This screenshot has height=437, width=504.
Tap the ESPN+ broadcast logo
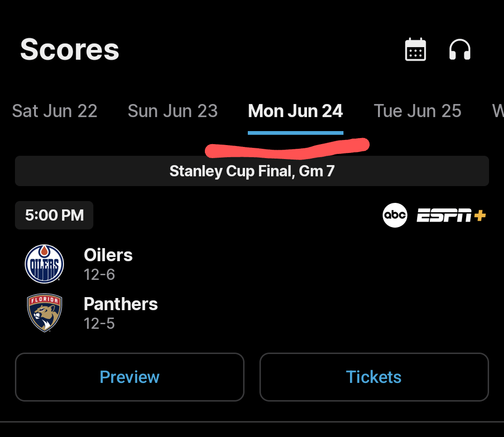[451, 215]
